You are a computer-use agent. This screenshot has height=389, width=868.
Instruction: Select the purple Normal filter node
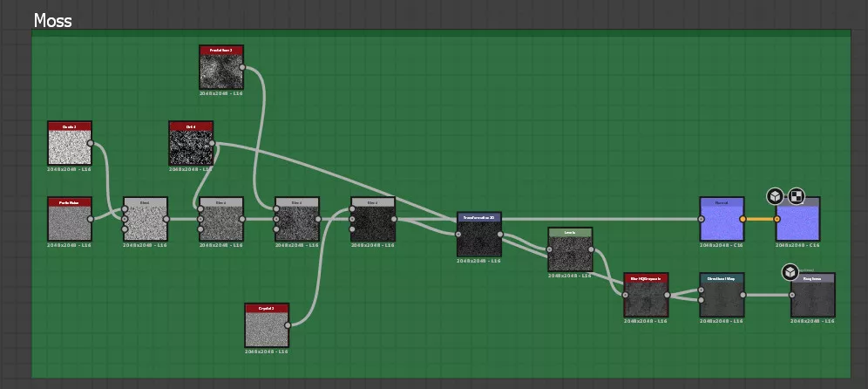pyautogui.click(x=722, y=219)
